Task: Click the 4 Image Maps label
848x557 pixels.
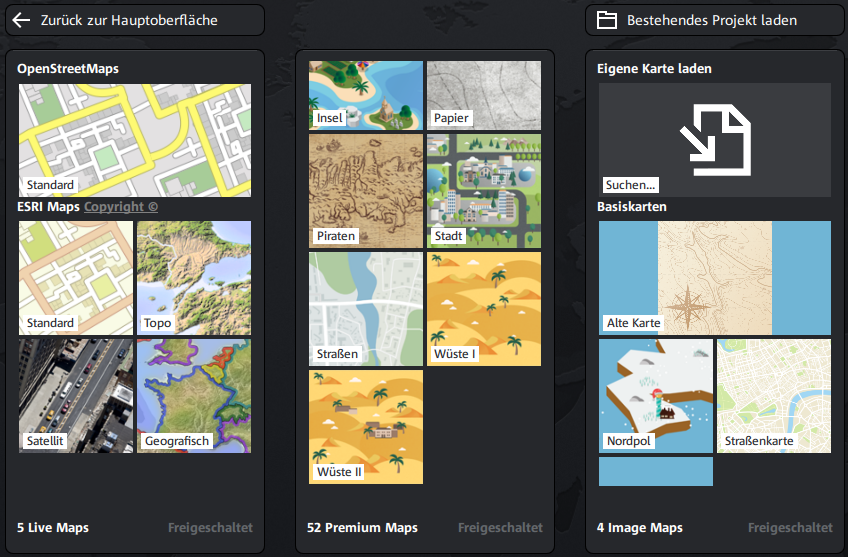Action: 640,528
